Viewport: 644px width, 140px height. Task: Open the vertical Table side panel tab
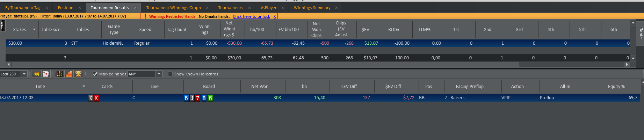click(641, 34)
